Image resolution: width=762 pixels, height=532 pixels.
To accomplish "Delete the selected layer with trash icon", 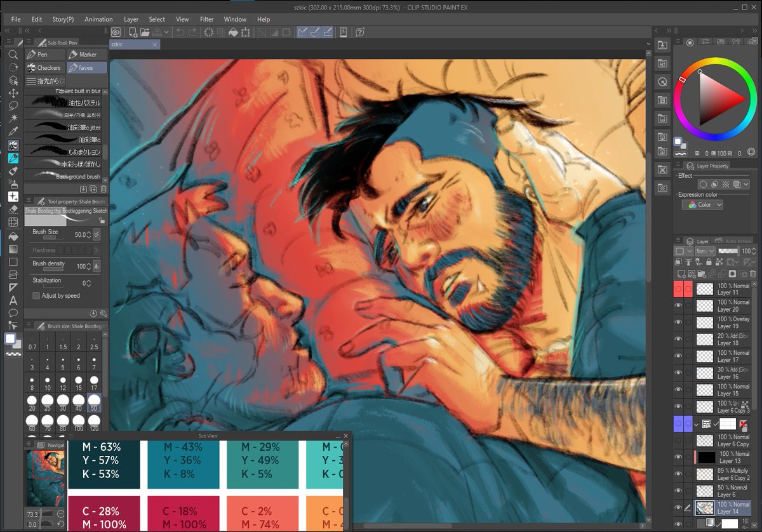I will (752, 274).
